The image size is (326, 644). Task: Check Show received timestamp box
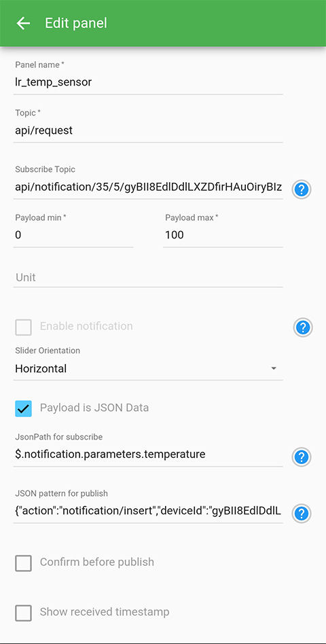click(x=23, y=613)
